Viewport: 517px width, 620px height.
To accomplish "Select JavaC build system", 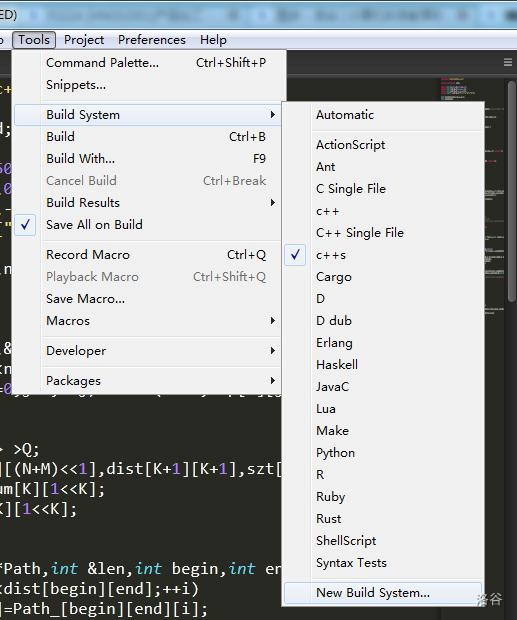I will click(x=383, y=387).
